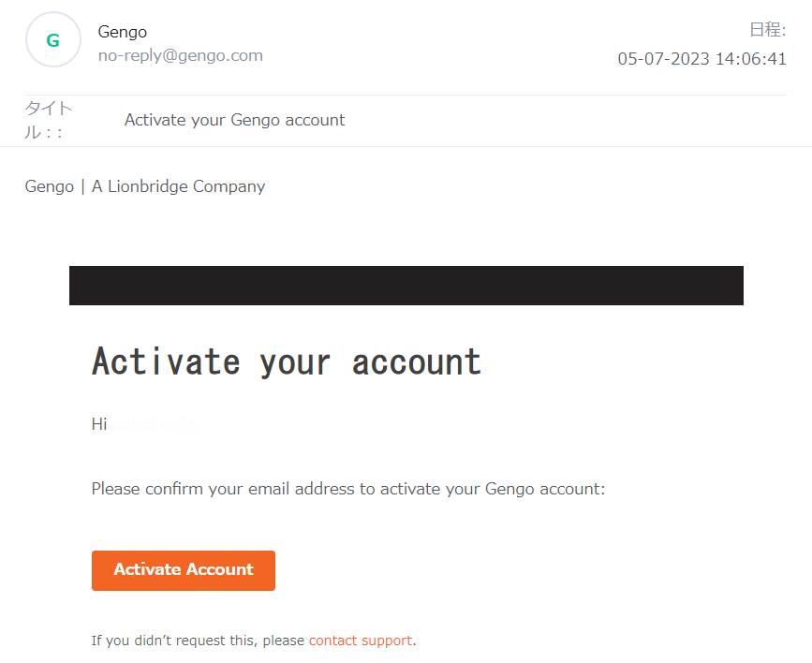
Task: Click the 日程 date label
Action: point(768,30)
